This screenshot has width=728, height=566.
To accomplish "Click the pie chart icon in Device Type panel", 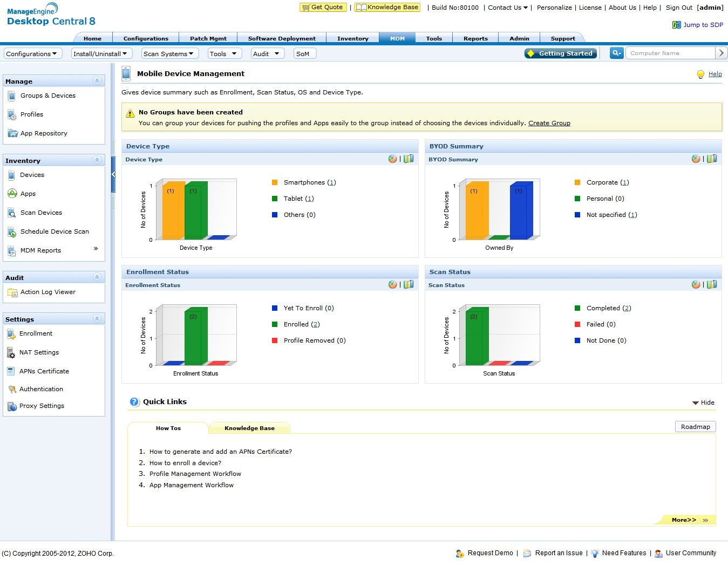I will pyautogui.click(x=392, y=159).
